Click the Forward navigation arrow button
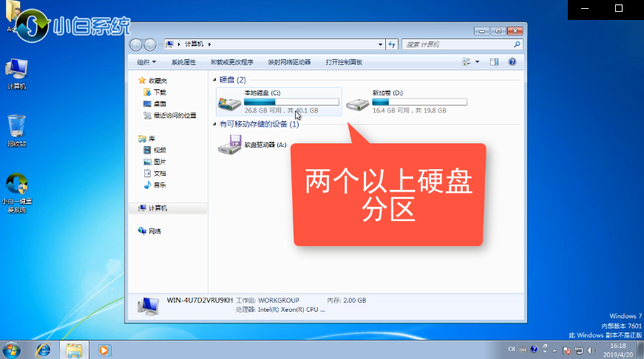The image size is (644, 359). (150, 44)
